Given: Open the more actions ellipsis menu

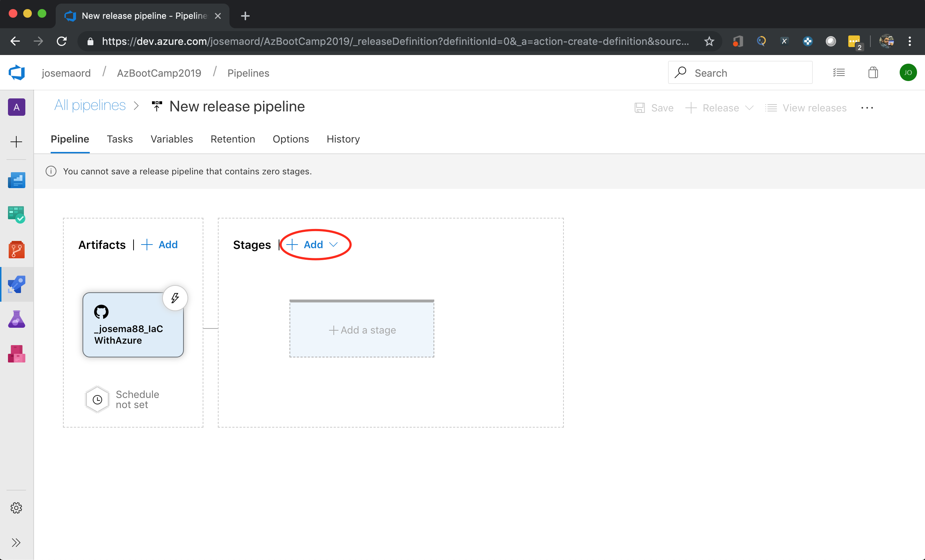Looking at the screenshot, I should coord(867,108).
